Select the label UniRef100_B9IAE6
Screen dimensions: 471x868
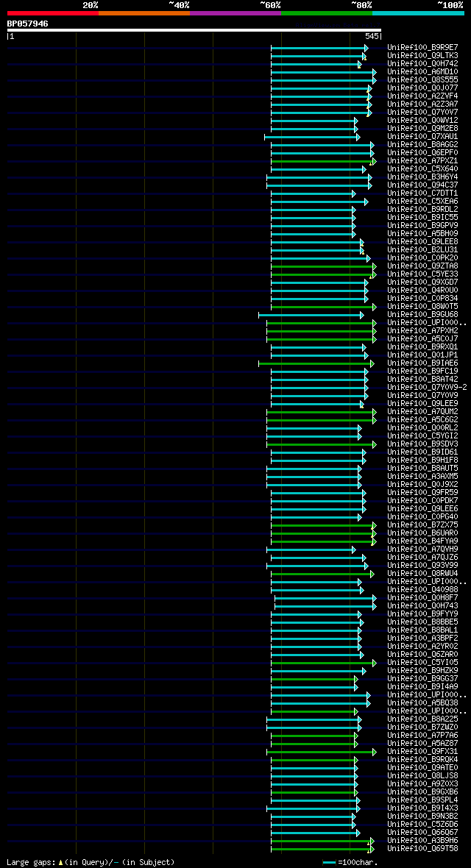click(422, 363)
